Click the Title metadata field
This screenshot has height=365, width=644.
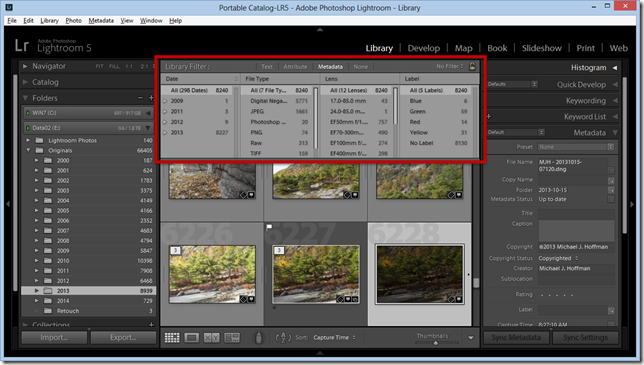pos(576,213)
